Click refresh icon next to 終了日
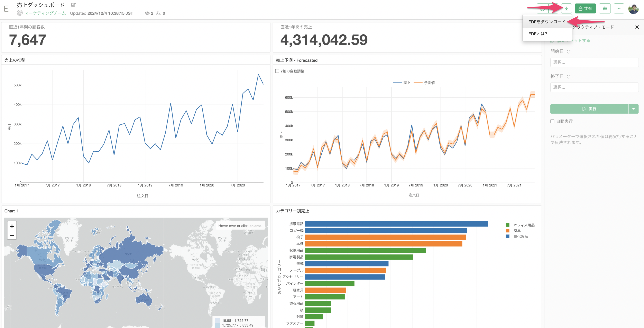The image size is (644, 328). pyautogui.click(x=569, y=76)
